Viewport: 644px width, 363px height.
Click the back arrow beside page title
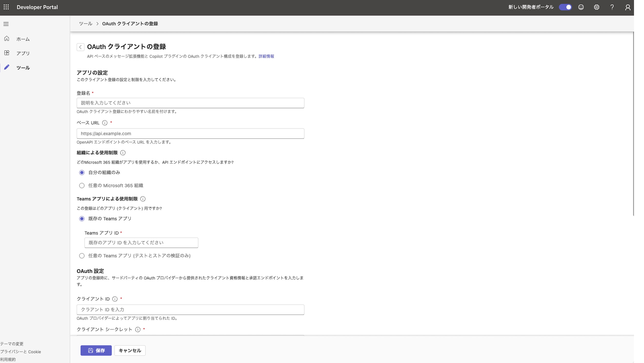tap(80, 47)
